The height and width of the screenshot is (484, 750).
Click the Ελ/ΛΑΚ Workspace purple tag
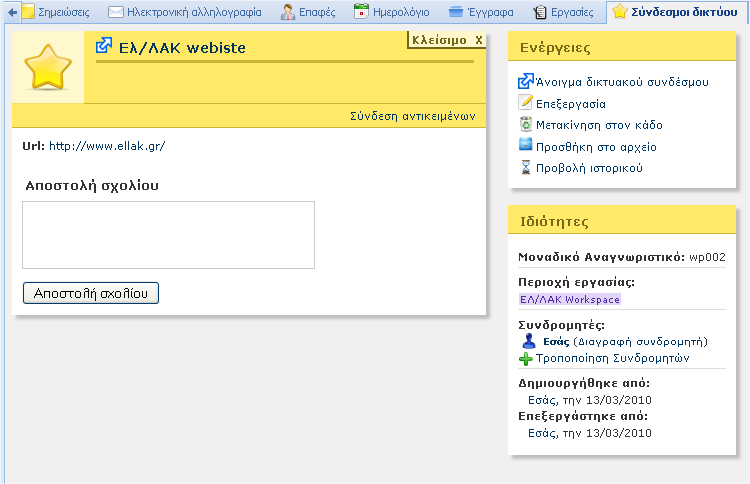tap(570, 299)
